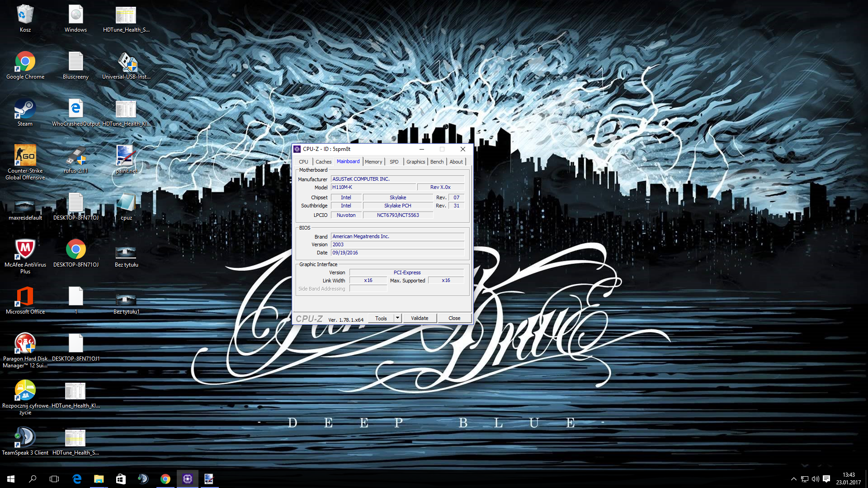
Task: Minimize the CPU-Z window
Action: pos(421,149)
